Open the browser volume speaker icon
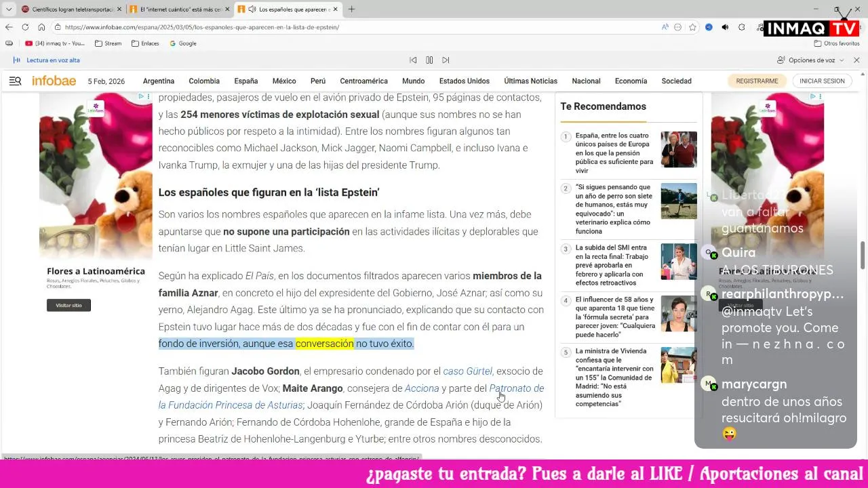Screen dimensions: 868x488 click(725, 27)
